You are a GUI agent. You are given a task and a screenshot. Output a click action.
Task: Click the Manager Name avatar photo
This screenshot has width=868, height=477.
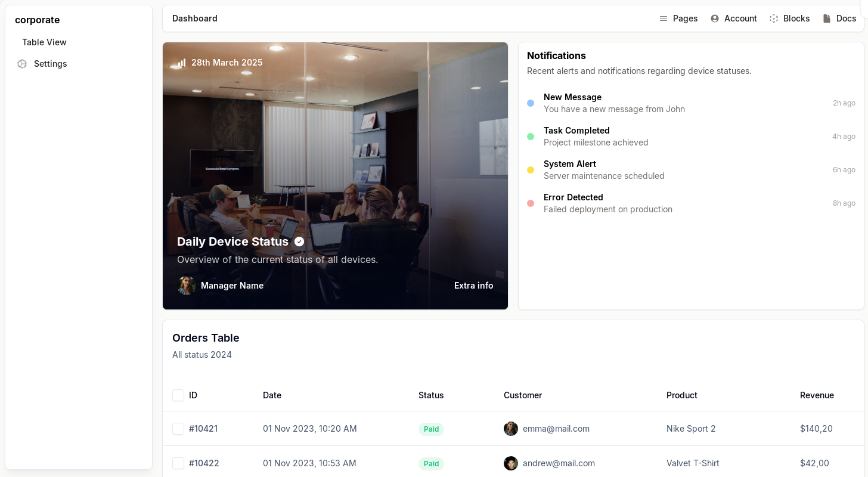click(187, 286)
